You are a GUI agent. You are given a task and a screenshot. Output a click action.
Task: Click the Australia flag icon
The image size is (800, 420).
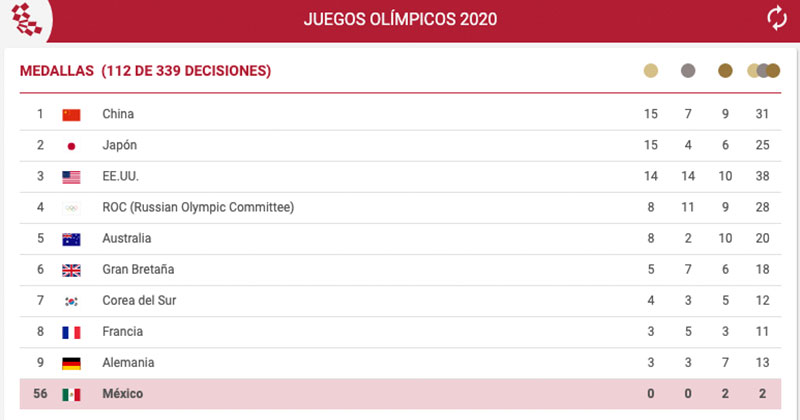[71, 239]
